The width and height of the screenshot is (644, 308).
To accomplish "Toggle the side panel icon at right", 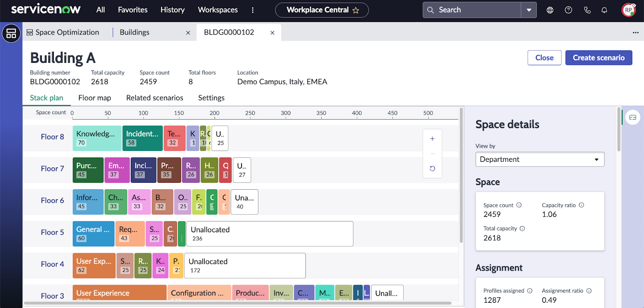I will click(x=633, y=117).
